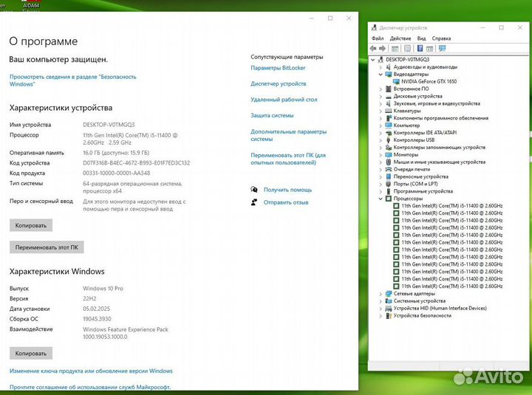Click the Встроенное ПО chip icon
532x395 pixels.
[389, 89]
